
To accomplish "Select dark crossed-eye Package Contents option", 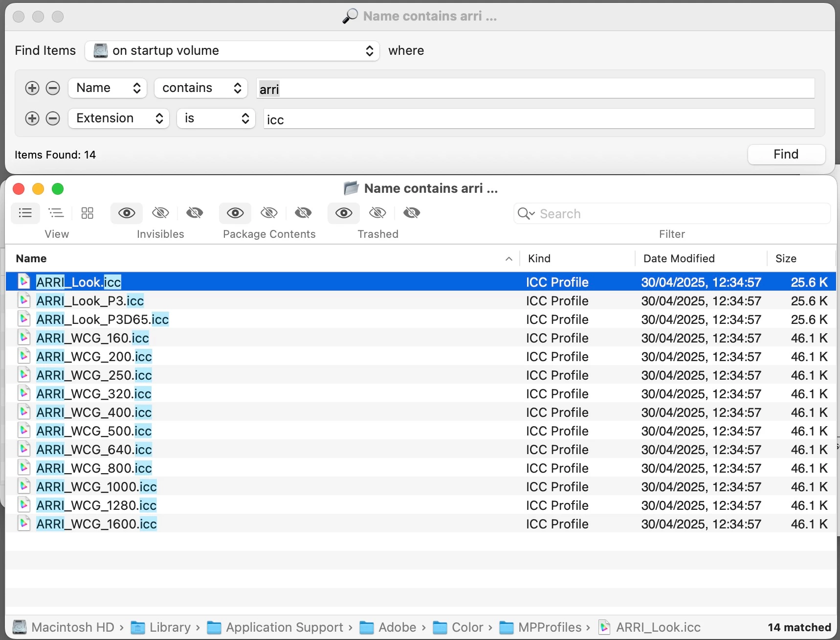I will pyautogui.click(x=303, y=213).
